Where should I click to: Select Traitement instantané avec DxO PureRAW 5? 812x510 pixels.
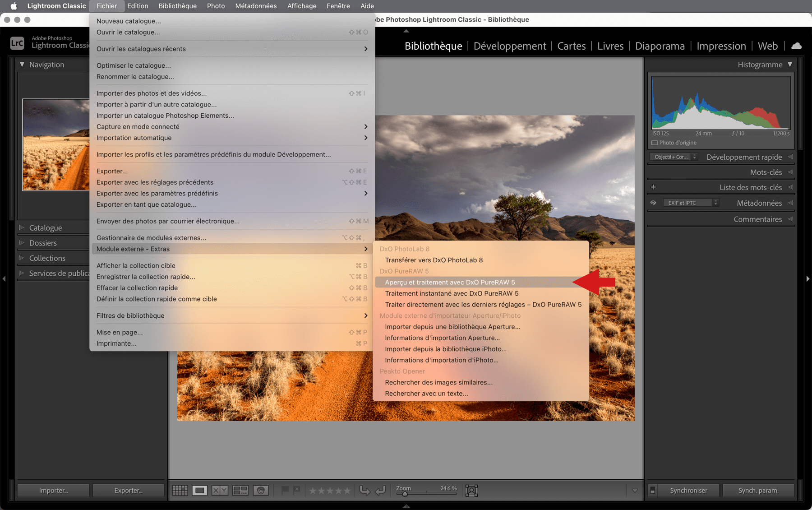coord(481,293)
